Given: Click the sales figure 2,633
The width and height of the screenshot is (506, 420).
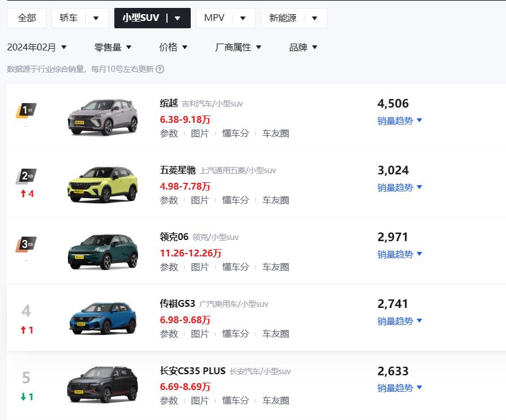Looking at the screenshot, I should pyautogui.click(x=393, y=371).
